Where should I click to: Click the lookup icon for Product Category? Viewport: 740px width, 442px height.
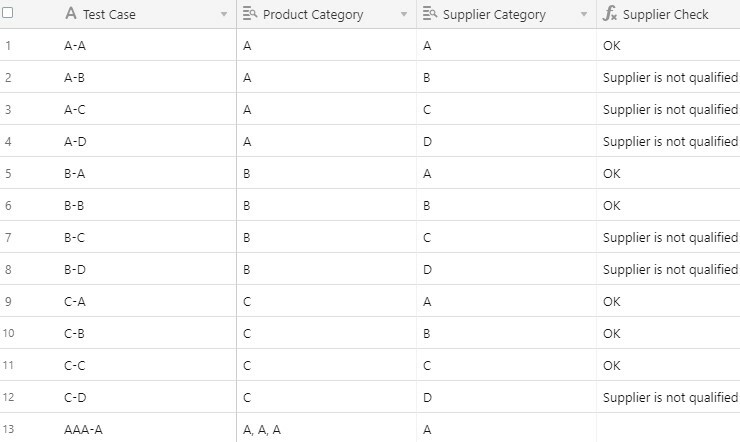pos(250,13)
